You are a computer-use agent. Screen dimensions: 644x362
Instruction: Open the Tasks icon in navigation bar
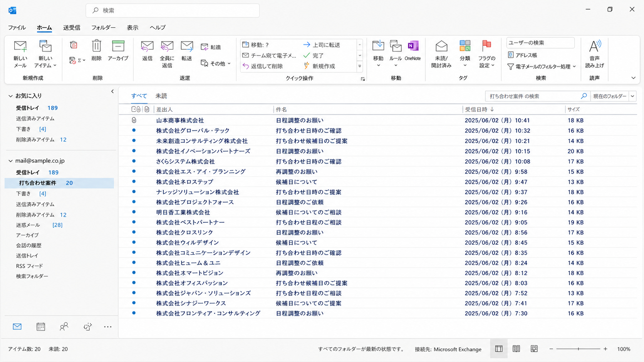coord(87,327)
